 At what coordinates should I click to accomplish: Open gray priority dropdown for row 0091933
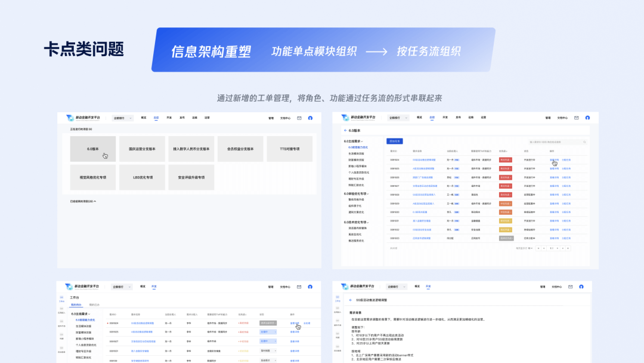pos(506,238)
